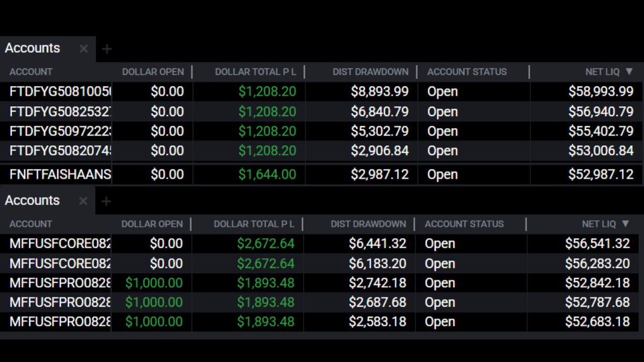Close the Accounts tab in the FTDFYG panel
The image size is (644, 362).
(84, 49)
